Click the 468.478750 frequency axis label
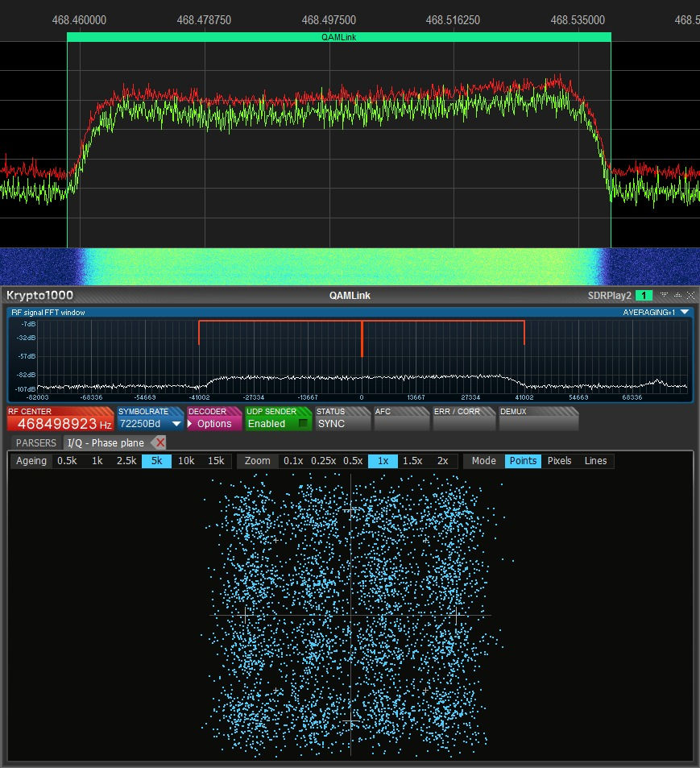700x768 pixels. point(204,20)
